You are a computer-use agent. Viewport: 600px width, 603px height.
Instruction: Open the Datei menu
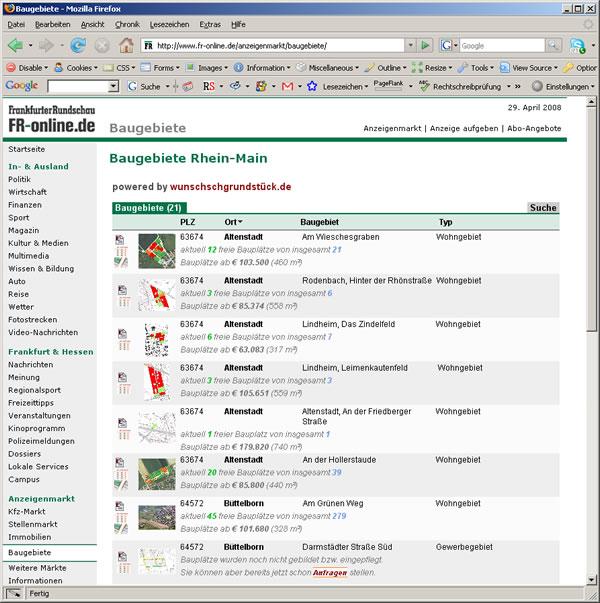pyautogui.click(x=16, y=25)
